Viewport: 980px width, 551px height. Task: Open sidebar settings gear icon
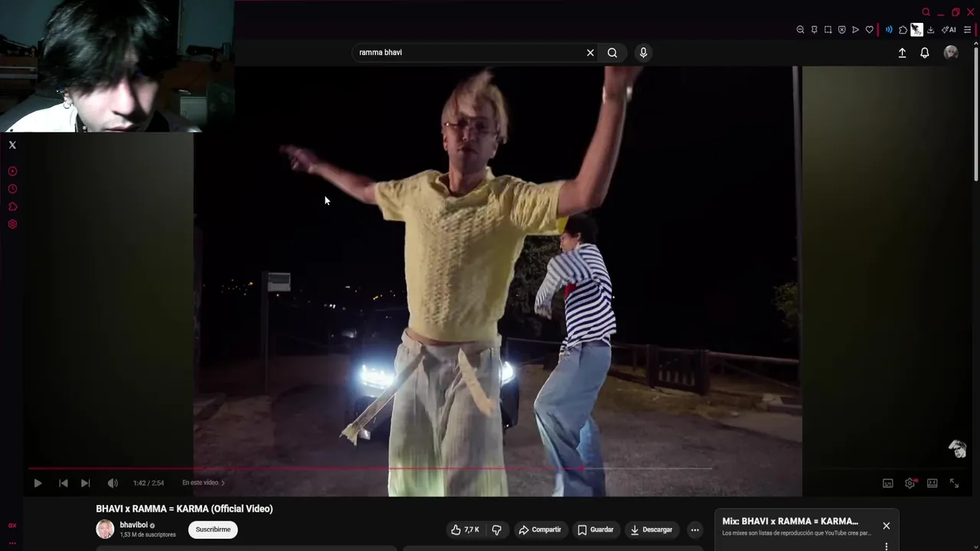coord(12,224)
